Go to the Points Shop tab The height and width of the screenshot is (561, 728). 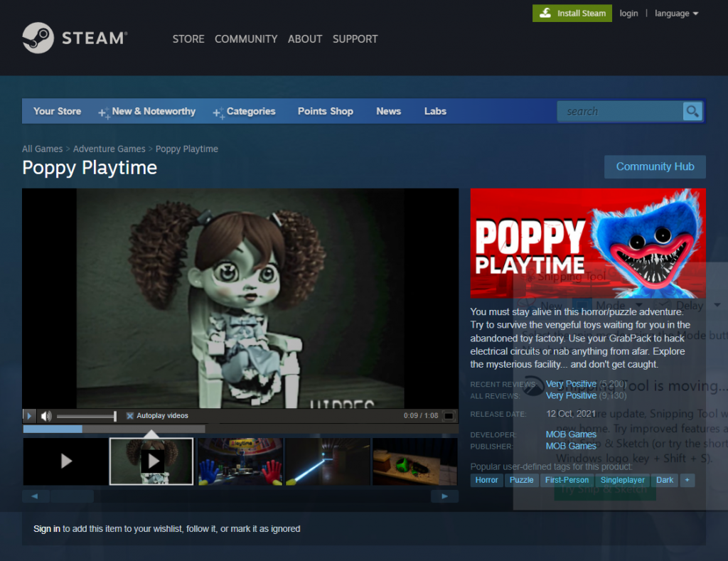tap(325, 112)
